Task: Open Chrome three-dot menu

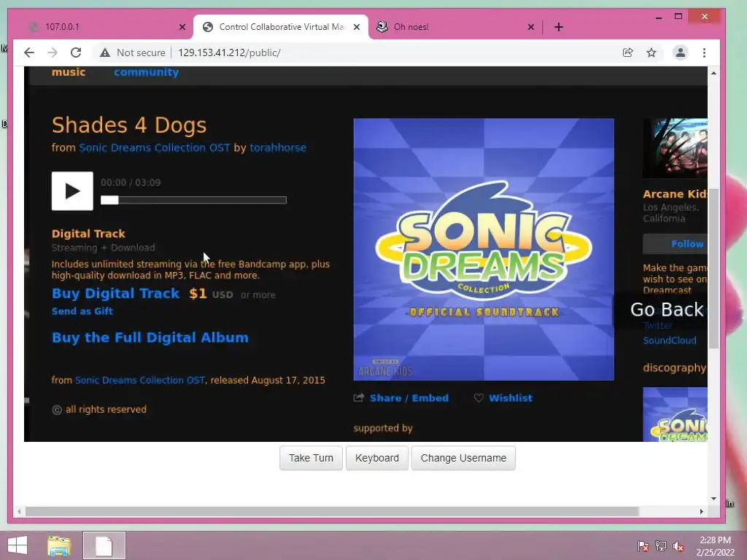Action: coord(704,52)
